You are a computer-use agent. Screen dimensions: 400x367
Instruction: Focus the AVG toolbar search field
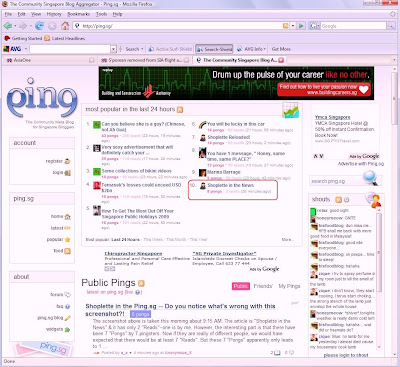click(70, 49)
